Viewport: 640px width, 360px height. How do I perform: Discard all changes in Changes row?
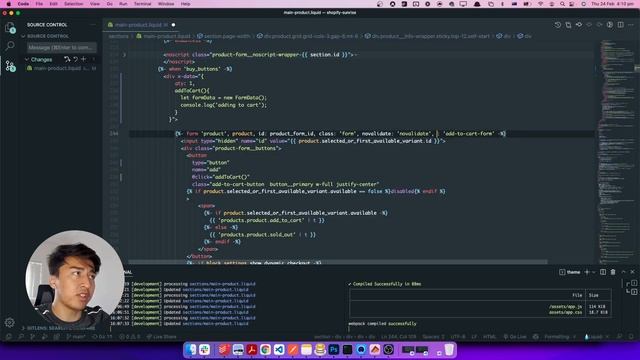pos(76,59)
